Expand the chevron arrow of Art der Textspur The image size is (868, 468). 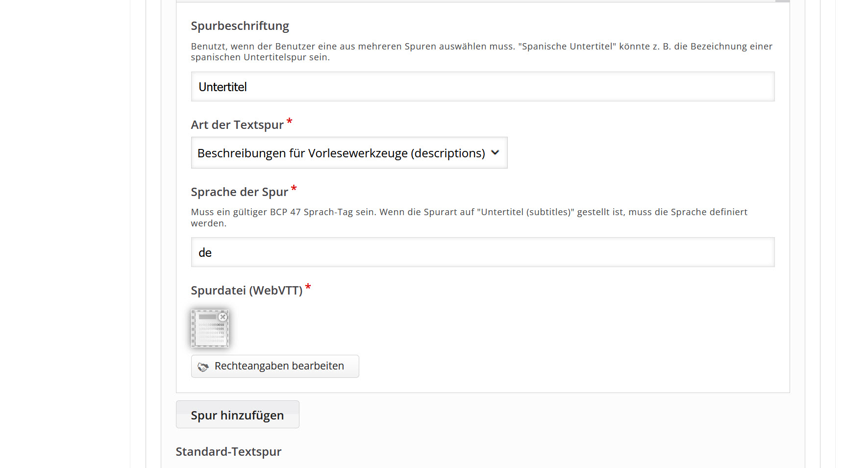(x=495, y=152)
